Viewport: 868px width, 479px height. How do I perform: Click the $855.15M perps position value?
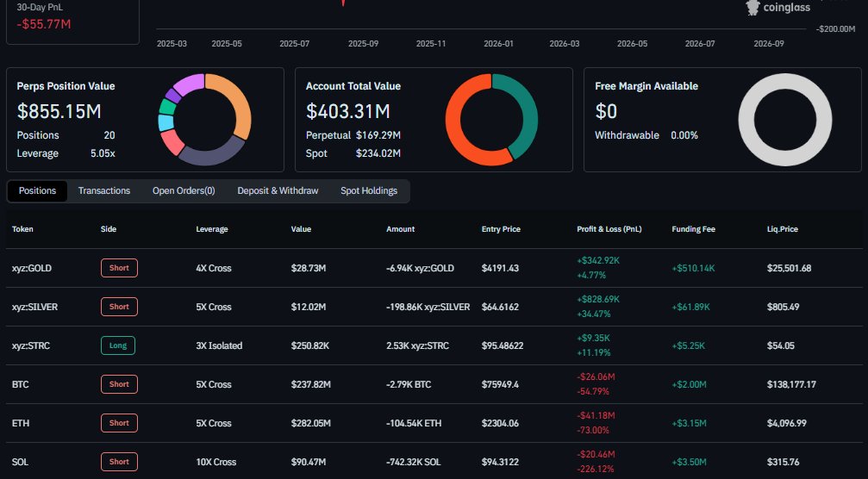(59, 111)
